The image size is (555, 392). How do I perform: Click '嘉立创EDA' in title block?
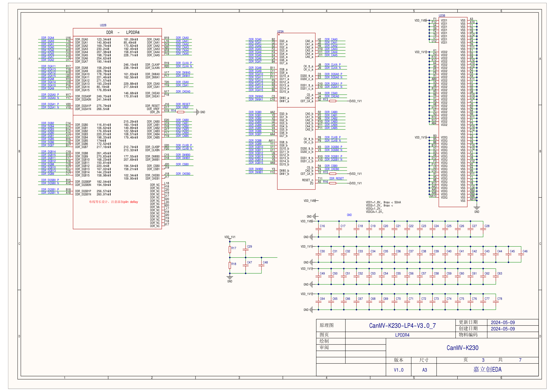click(487, 369)
